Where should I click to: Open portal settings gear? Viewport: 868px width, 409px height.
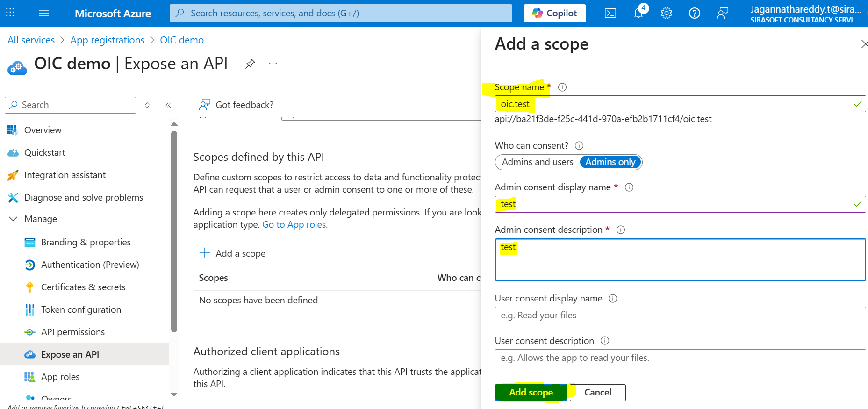[667, 13]
